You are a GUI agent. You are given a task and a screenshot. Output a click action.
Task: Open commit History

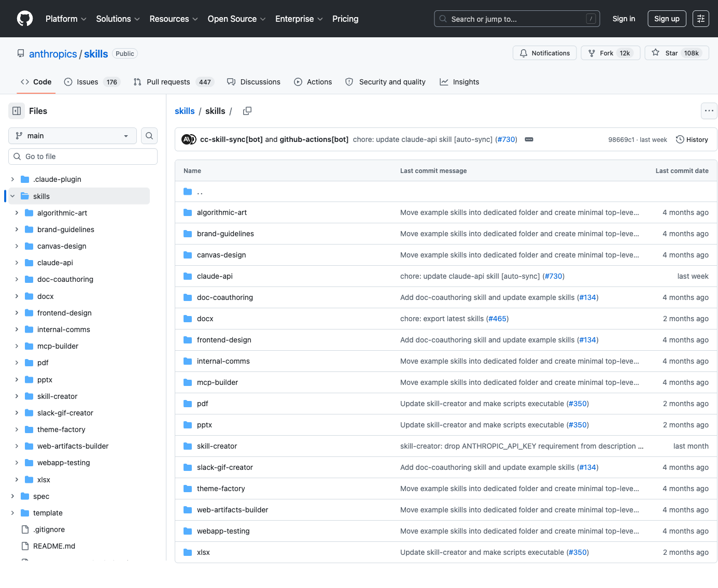[692, 139]
